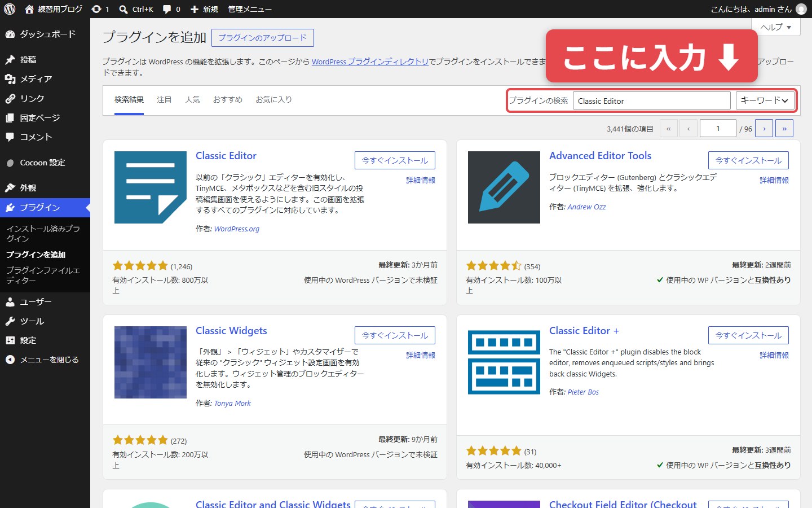812x508 pixels.
Task: Click the Classic Editor plugin thumbnail
Action: pyautogui.click(x=151, y=187)
